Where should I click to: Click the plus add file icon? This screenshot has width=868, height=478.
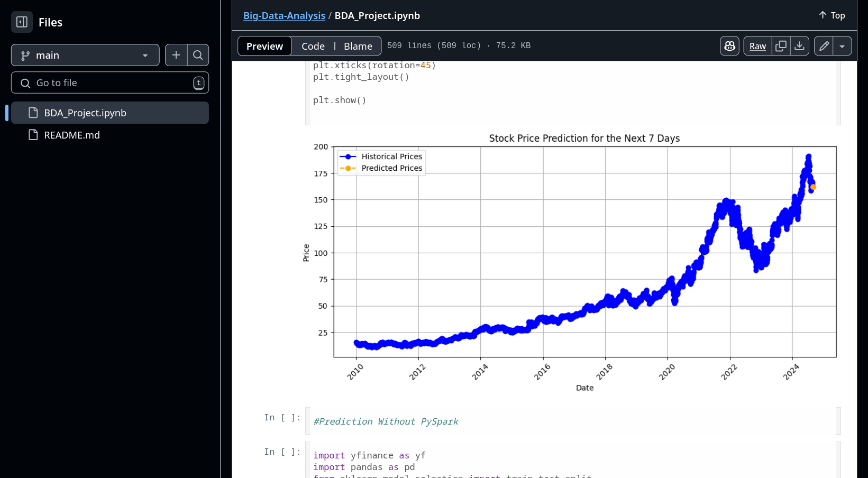click(176, 55)
